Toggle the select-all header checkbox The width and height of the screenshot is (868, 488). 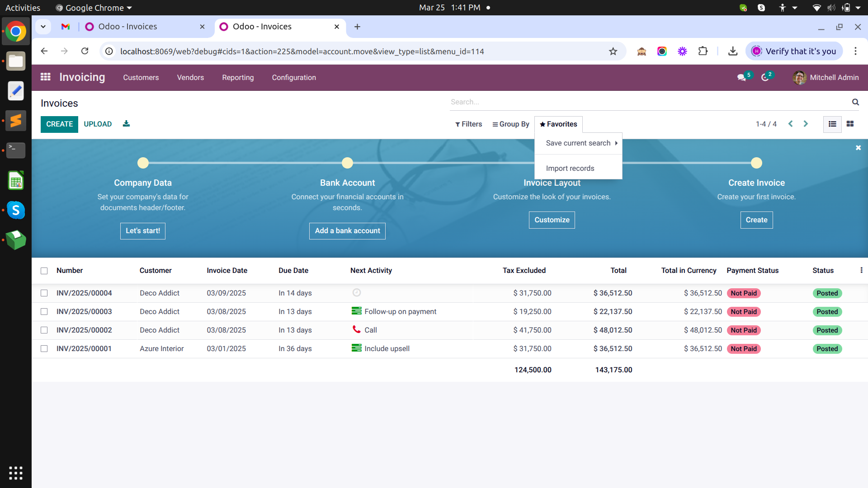point(44,271)
